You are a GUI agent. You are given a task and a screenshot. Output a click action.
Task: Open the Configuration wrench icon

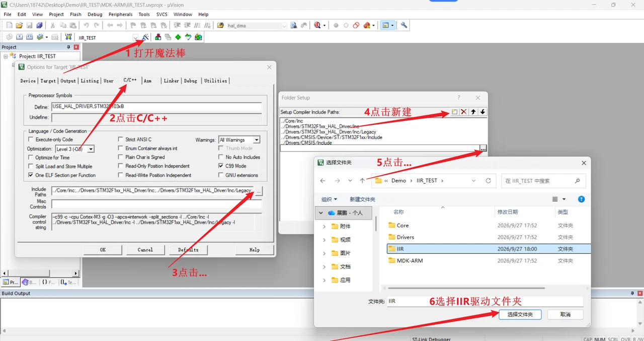click(404, 25)
